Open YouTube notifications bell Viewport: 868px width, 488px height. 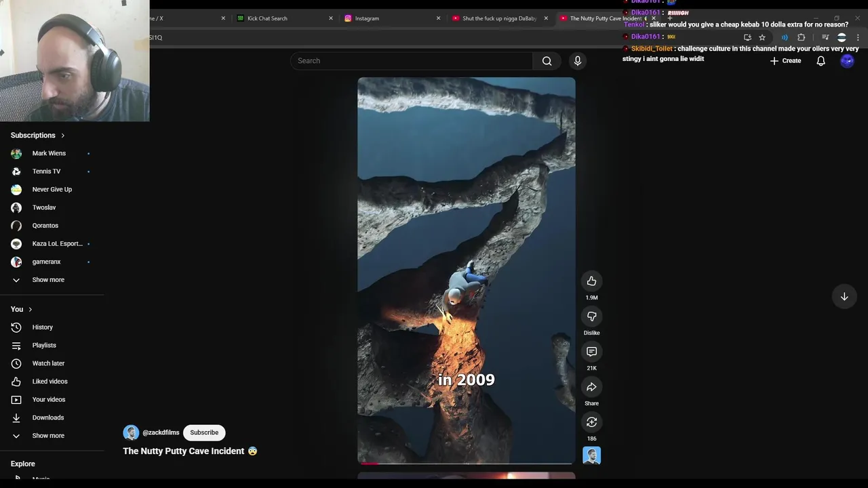[821, 61]
